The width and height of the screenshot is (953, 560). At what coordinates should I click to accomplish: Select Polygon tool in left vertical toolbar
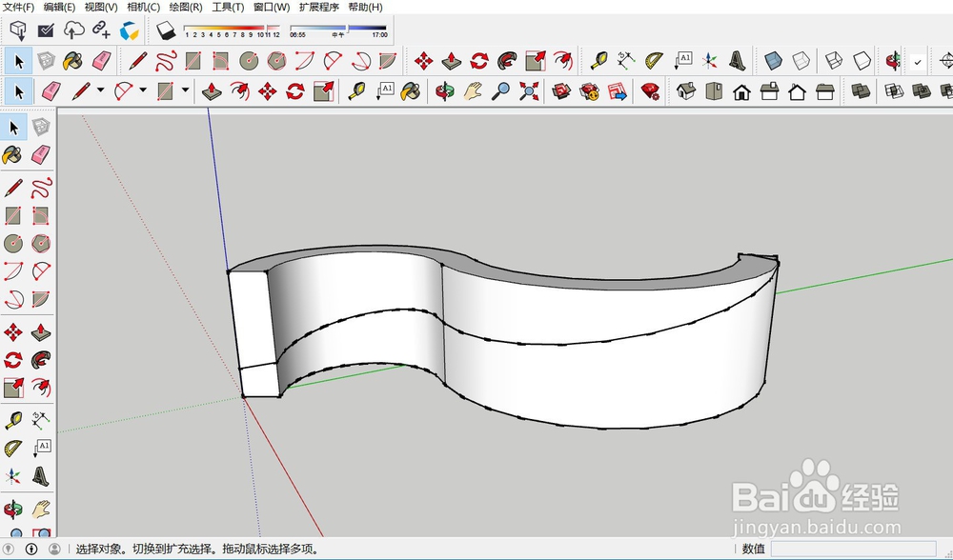click(x=41, y=244)
